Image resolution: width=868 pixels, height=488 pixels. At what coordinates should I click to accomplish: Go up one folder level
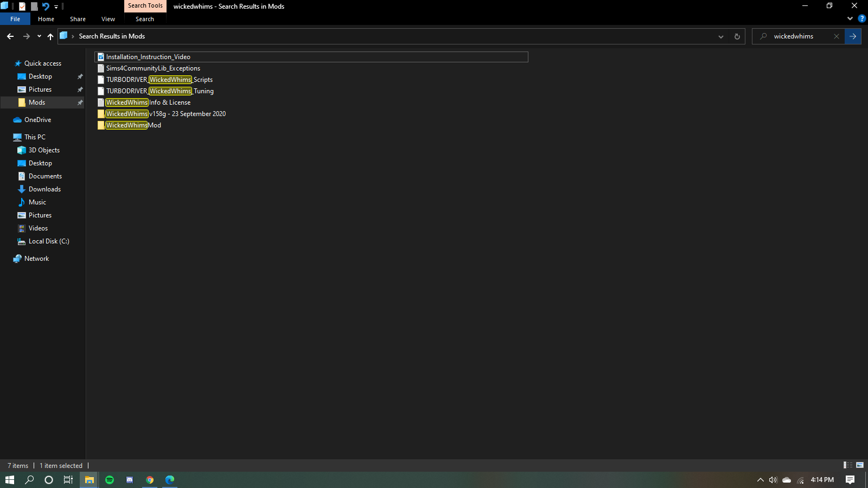pyautogui.click(x=50, y=36)
